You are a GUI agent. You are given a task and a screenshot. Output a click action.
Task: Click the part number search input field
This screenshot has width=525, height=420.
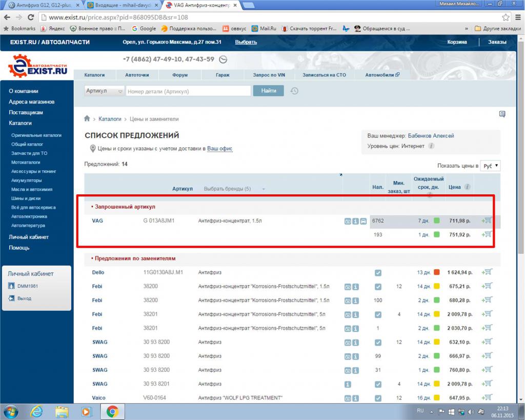point(188,91)
